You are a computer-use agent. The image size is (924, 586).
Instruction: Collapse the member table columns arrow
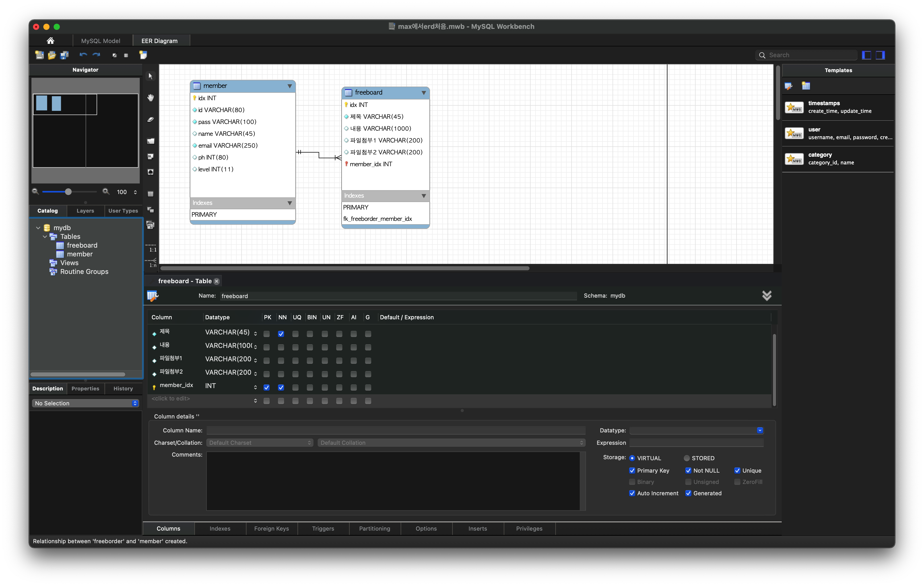click(289, 86)
